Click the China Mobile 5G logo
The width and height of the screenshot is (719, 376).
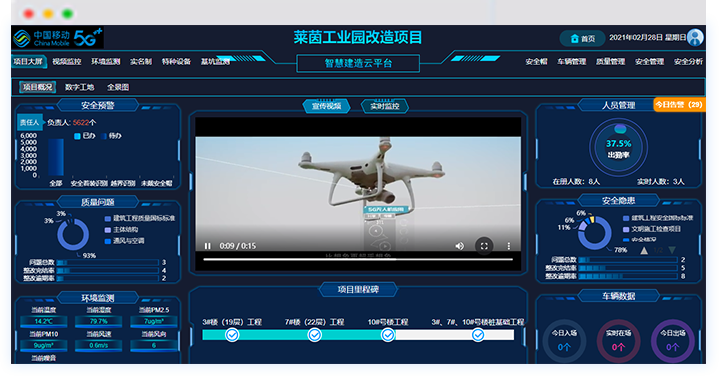point(57,38)
